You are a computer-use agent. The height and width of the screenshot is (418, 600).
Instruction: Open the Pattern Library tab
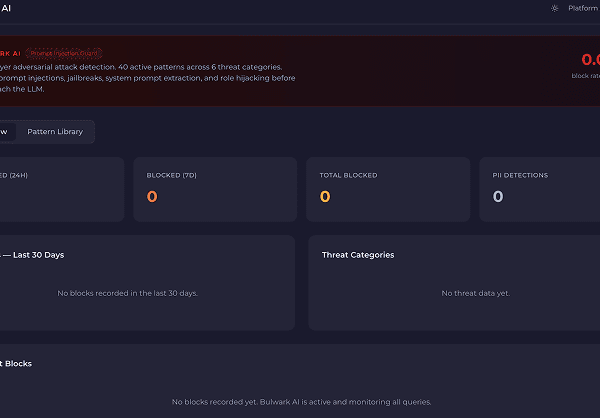click(55, 132)
